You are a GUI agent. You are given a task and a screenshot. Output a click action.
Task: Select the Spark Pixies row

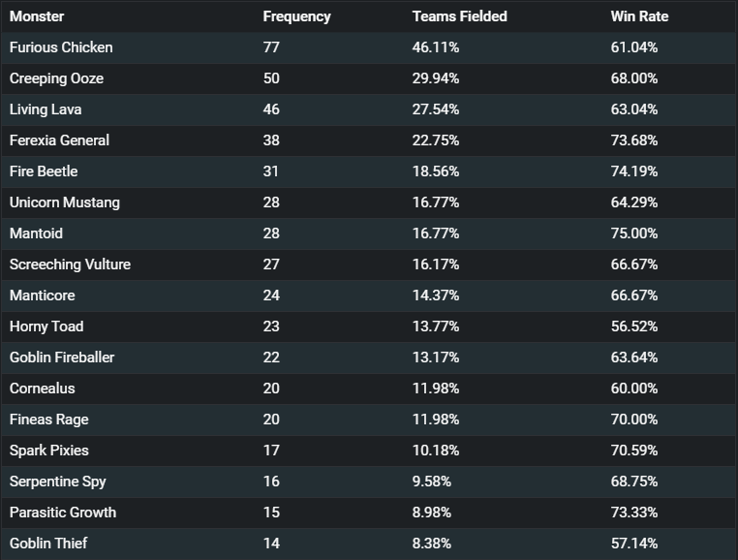click(369, 451)
